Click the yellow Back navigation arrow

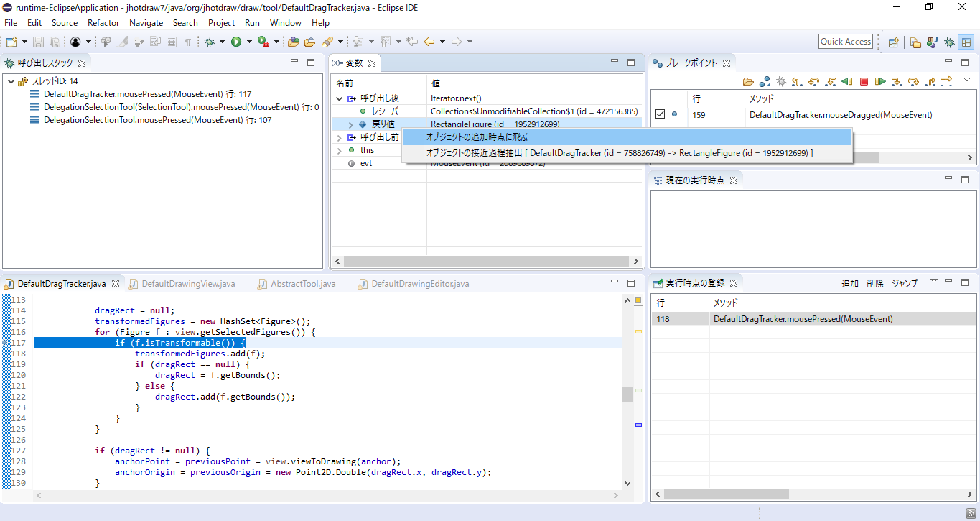pos(429,42)
